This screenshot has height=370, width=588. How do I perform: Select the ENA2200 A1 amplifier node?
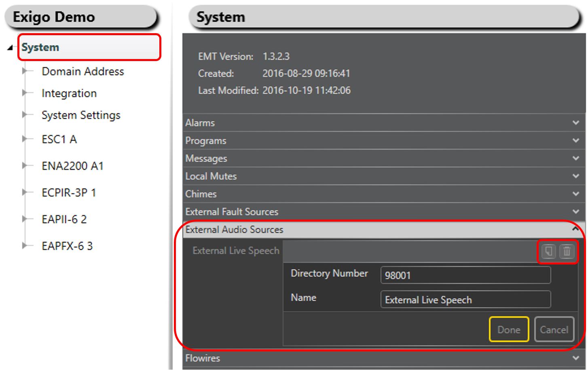tap(72, 166)
